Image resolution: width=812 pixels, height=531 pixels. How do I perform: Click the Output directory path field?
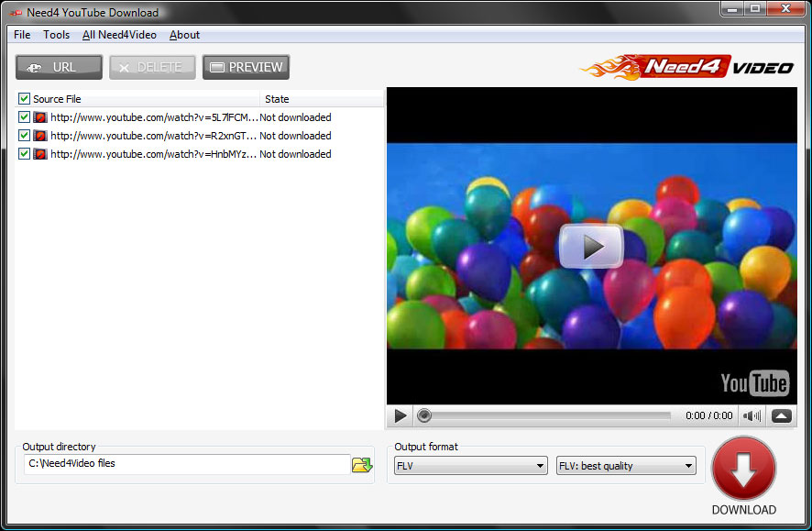pos(187,464)
